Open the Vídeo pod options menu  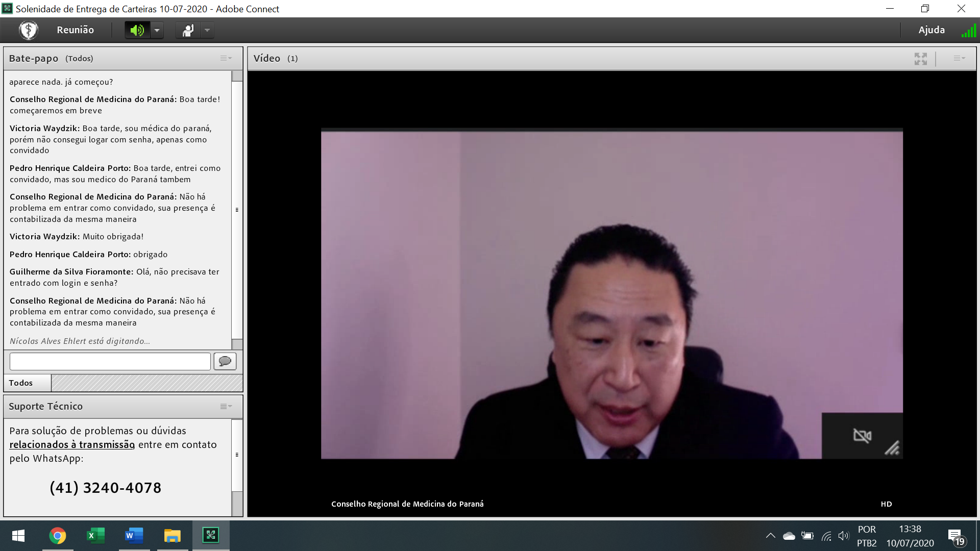pos(959,59)
